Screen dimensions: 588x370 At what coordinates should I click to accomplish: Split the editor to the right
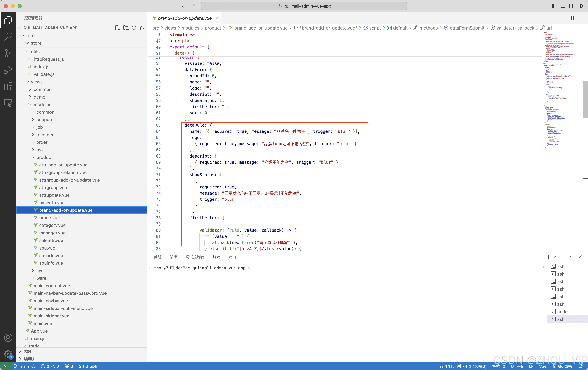pyautogui.click(x=571, y=18)
